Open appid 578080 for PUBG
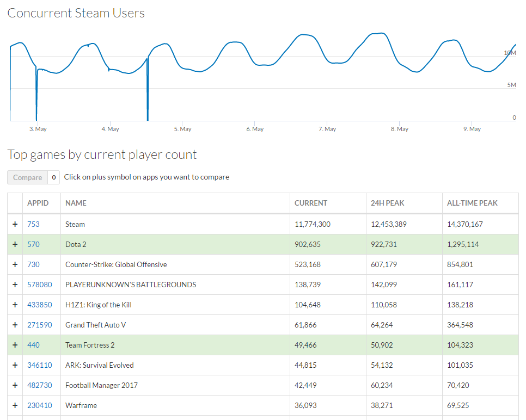 [x=39, y=285]
